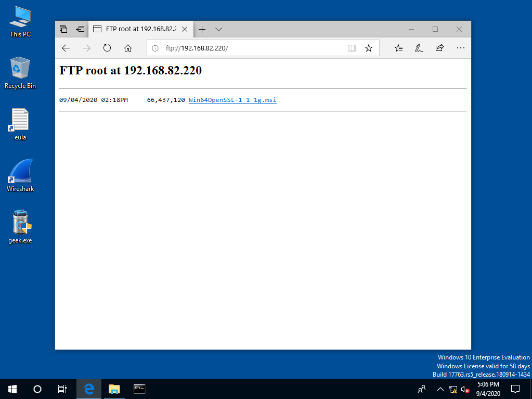This screenshot has width=532, height=399.
Task: Minimize the Edge window
Action: point(411,29)
